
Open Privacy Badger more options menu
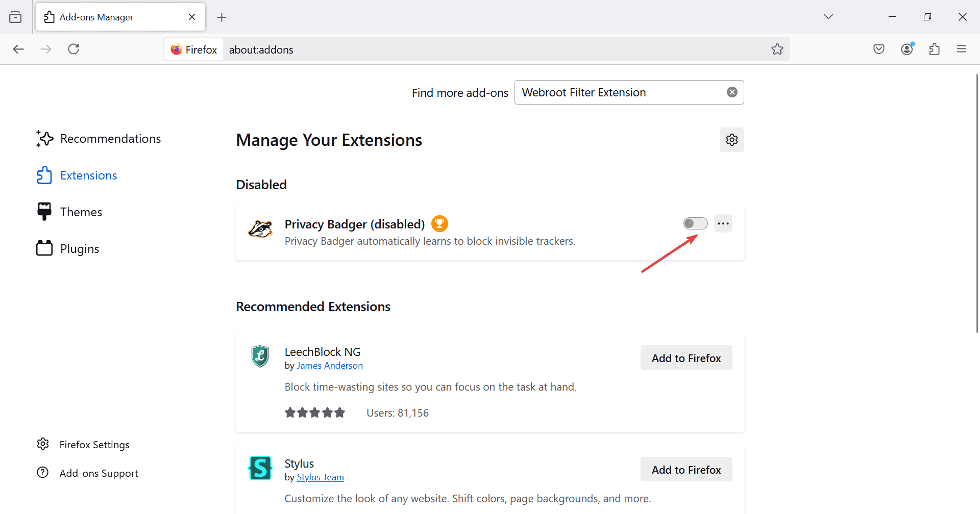(723, 223)
